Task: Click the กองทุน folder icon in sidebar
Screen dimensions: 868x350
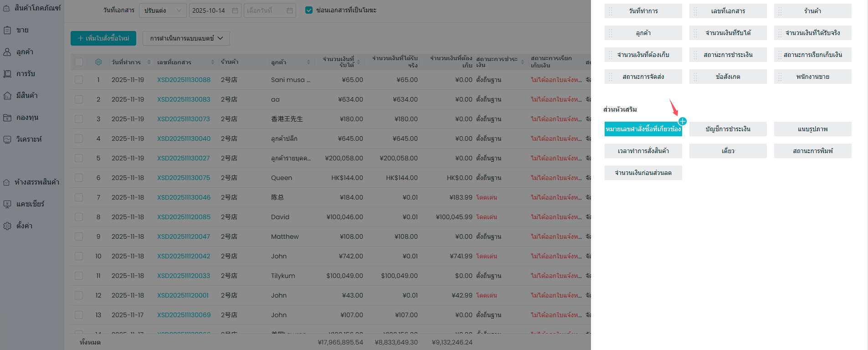Action: (x=7, y=118)
